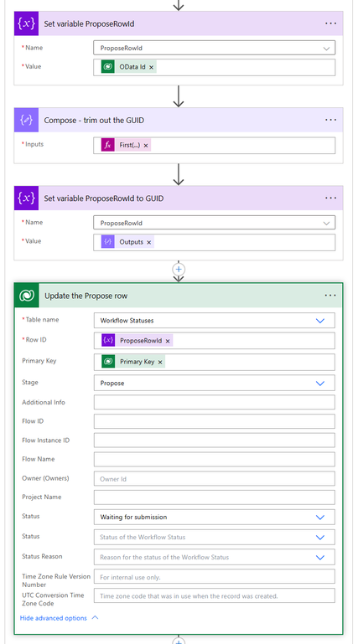The width and height of the screenshot is (358, 644).
Task: Click the Project Name input field
Action: pos(214,497)
